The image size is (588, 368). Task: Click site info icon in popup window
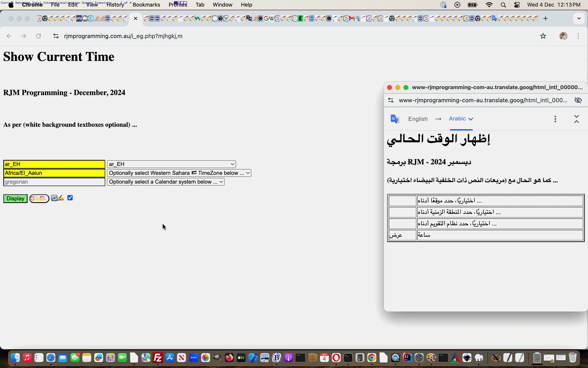tap(391, 100)
